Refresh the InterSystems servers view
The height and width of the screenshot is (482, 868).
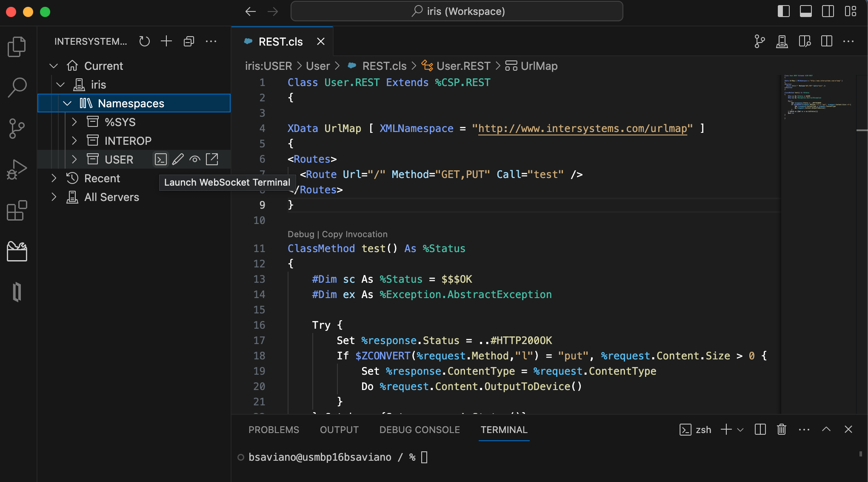[145, 41]
